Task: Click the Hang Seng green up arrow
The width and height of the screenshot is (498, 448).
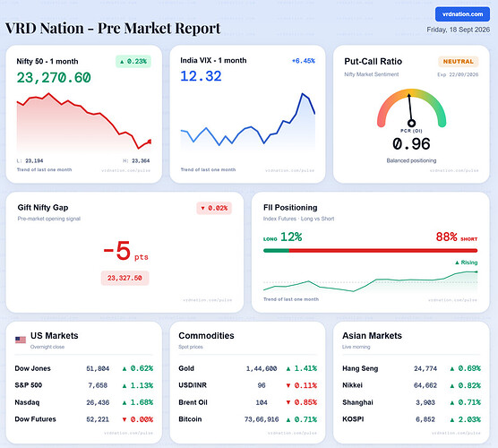Action: (x=452, y=368)
